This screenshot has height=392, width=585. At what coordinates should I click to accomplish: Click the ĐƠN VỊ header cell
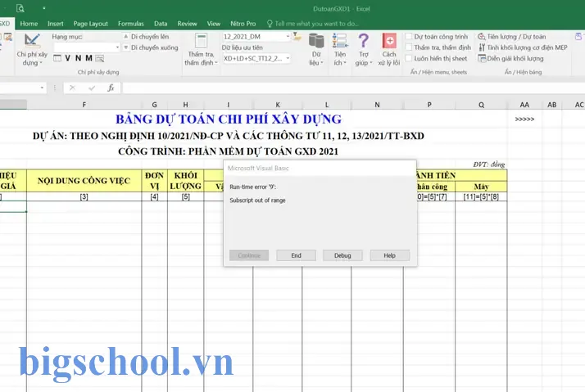point(155,181)
